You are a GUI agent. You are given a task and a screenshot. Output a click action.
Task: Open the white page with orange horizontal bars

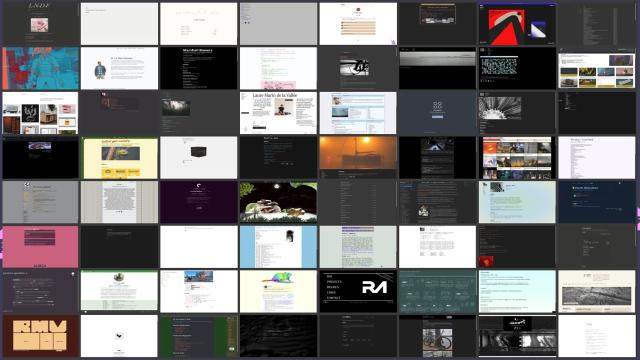358,24
